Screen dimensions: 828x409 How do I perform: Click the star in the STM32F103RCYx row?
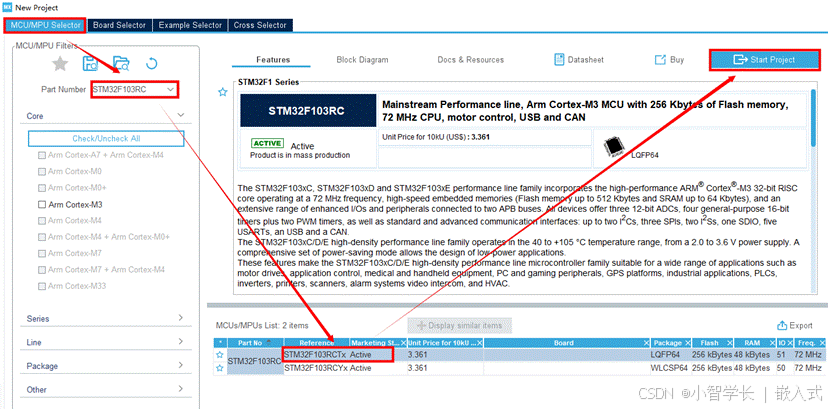tap(220, 368)
